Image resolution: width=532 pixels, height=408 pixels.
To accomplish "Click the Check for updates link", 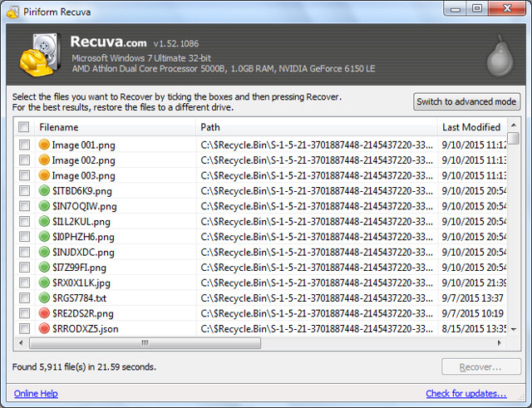I will (465, 394).
